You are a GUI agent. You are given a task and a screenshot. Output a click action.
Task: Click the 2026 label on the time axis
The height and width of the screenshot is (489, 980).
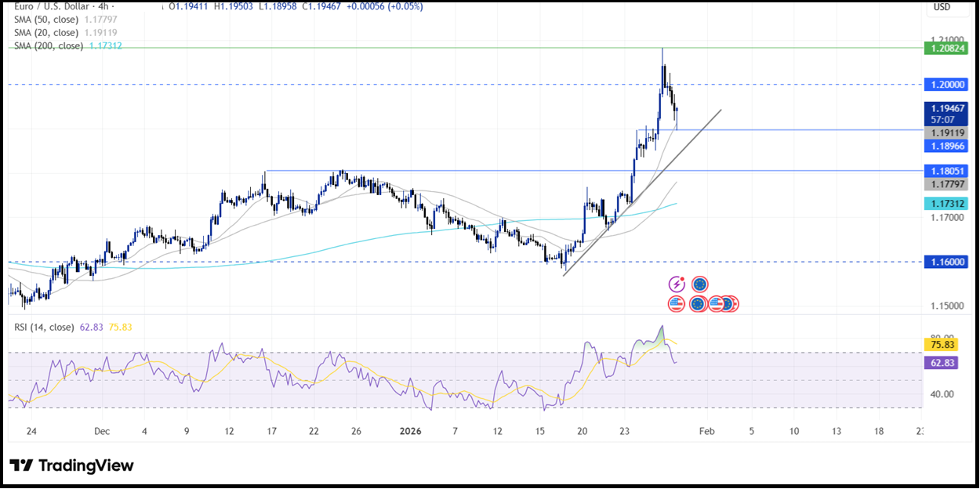(x=409, y=431)
